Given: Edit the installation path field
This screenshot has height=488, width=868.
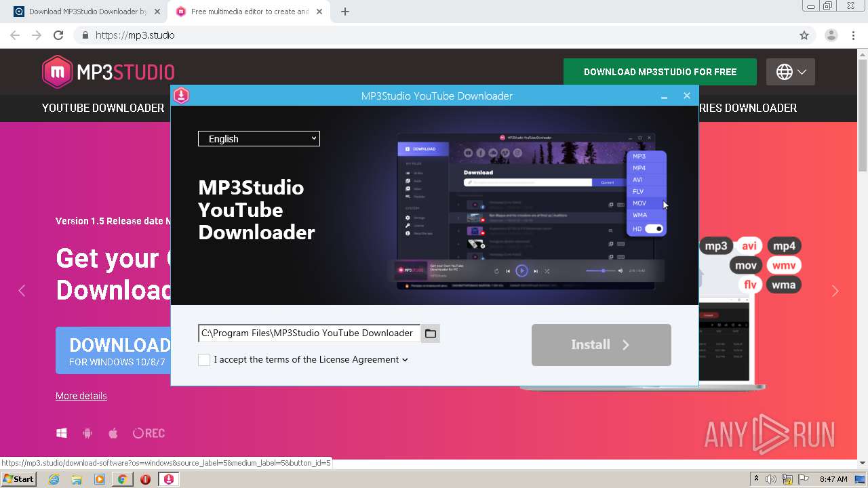Looking at the screenshot, I should 309,333.
